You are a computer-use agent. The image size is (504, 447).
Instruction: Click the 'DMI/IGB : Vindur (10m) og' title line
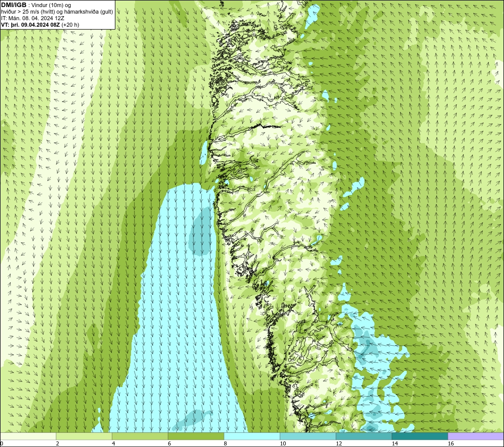point(36,5)
